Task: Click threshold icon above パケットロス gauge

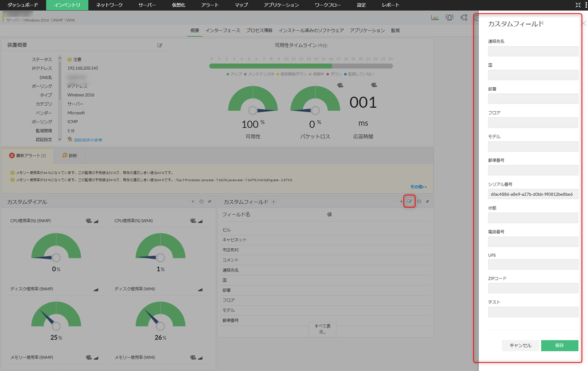Action: click(x=340, y=85)
